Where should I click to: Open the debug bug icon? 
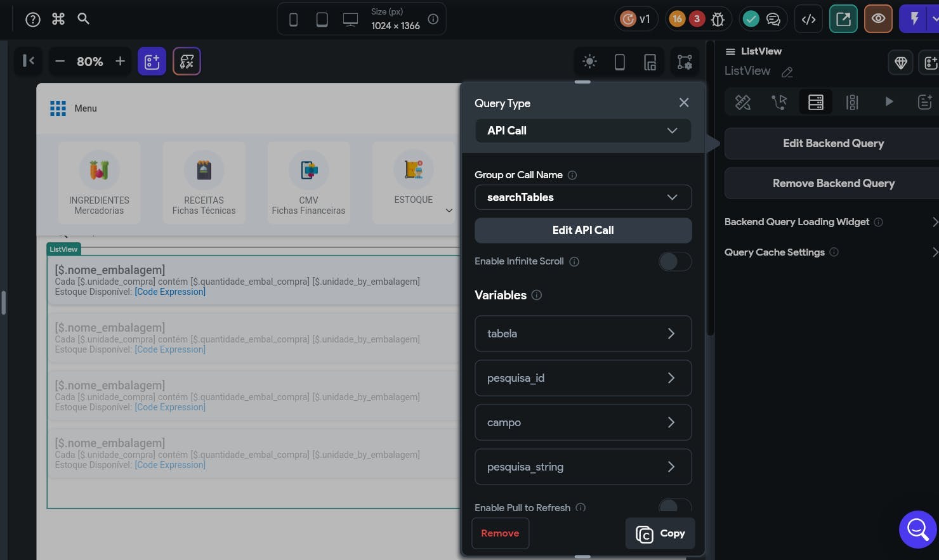718,20
